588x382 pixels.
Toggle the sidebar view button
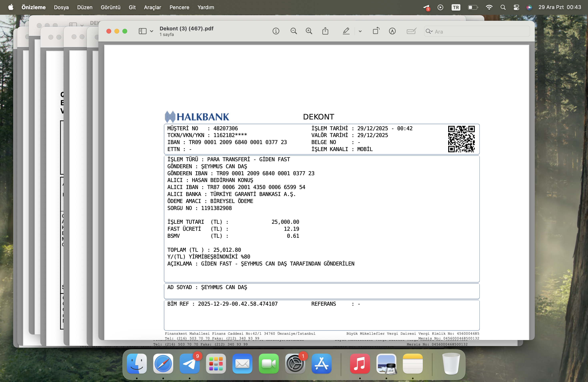(142, 31)
